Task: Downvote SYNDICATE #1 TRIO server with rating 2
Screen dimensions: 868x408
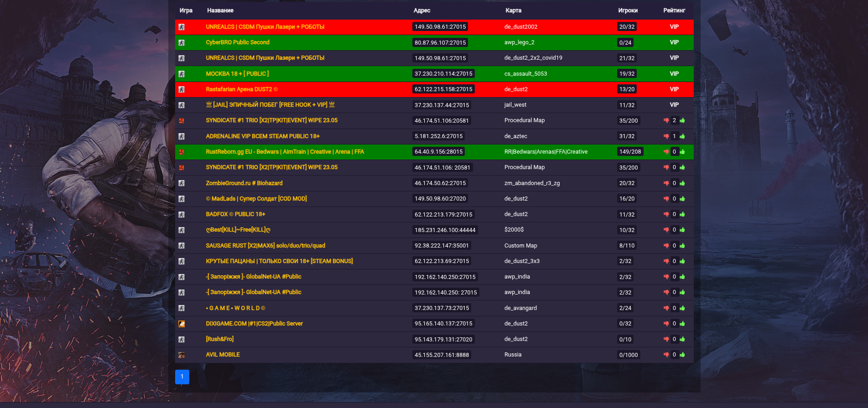Action: pos(666,120)
